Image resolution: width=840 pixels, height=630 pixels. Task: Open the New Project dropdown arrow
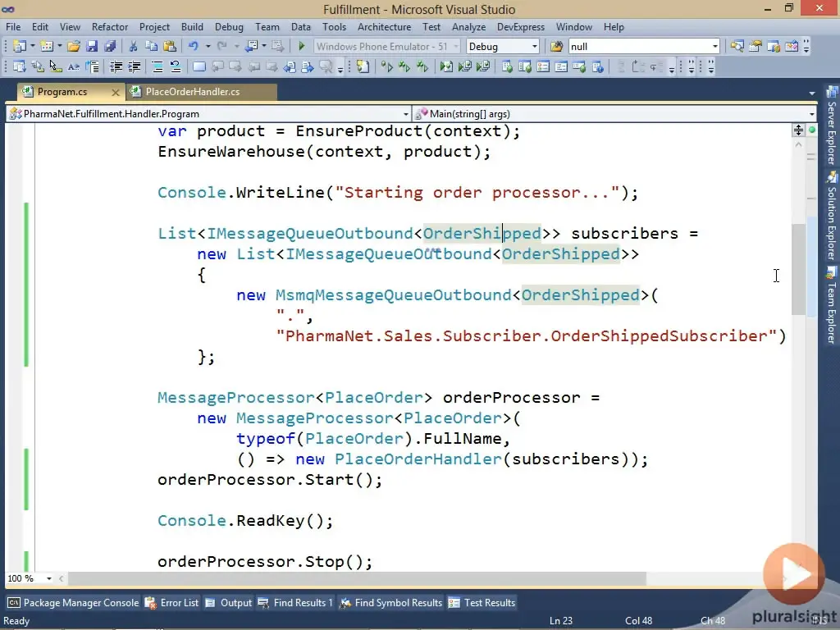33,47
